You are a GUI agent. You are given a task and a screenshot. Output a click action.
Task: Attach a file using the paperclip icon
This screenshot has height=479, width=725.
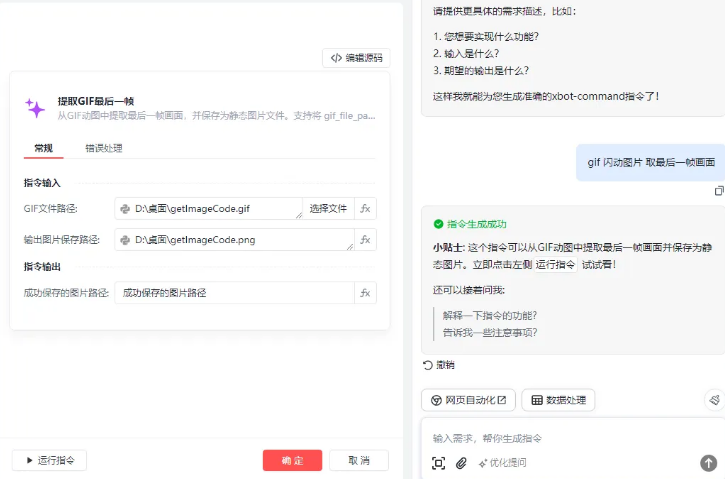pyautogui.click(x=461, y=463)
